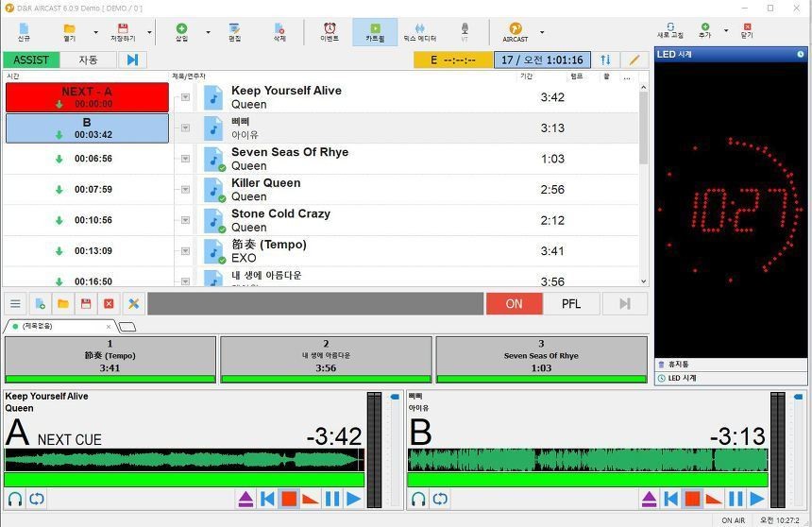
Task: Close the panel with 닫기 icon
Action: tap(747, 30)
